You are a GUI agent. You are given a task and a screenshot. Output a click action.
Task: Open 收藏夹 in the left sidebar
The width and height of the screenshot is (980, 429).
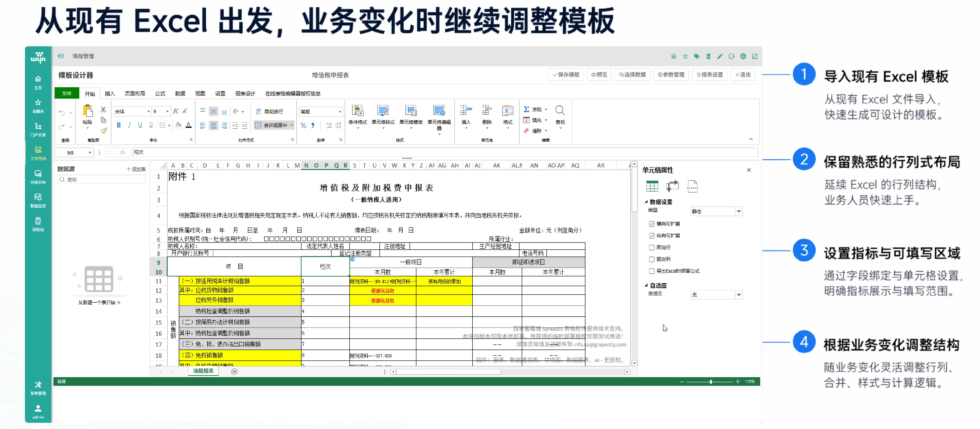[38, 106]
